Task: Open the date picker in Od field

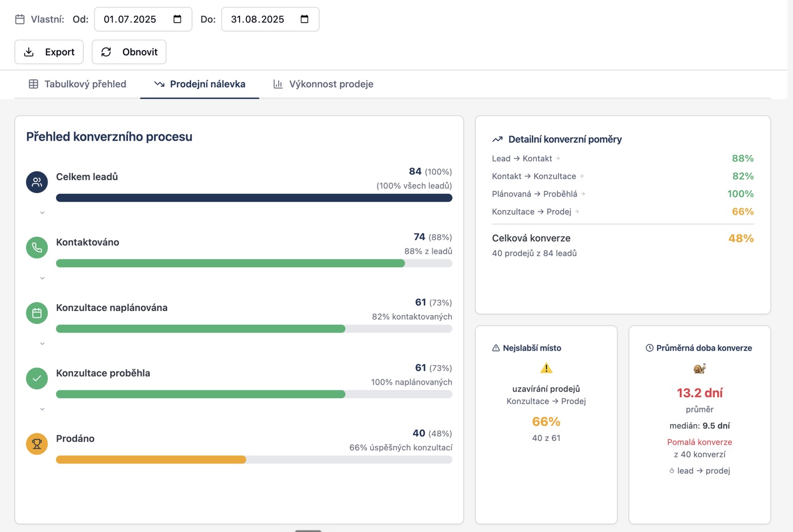Action: pyautogui.click(x=177, y=19)
